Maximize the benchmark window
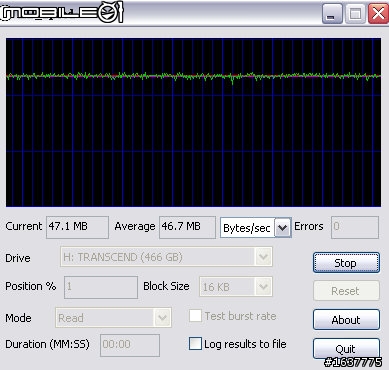The width and height of the screenshot is (389, 370). [355, 14]
